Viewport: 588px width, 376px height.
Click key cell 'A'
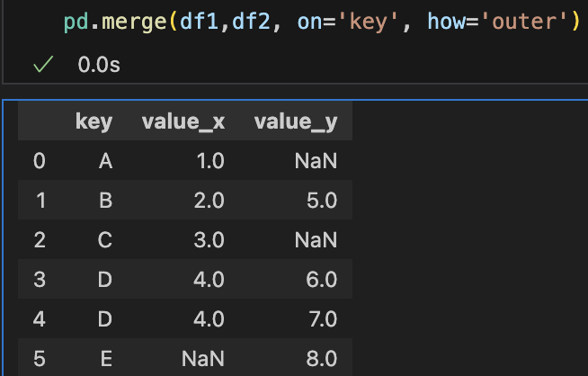pos(105,161)
